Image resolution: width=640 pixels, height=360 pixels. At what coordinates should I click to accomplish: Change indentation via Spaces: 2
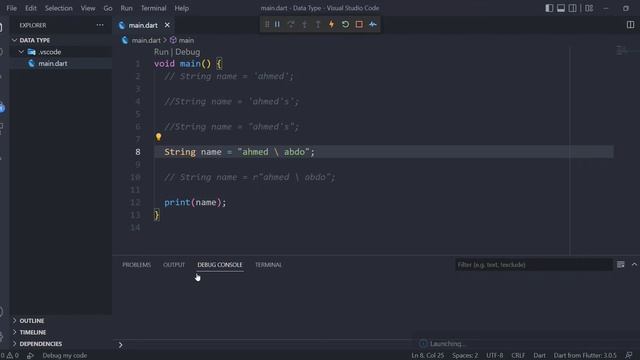[x=465, y=356]
